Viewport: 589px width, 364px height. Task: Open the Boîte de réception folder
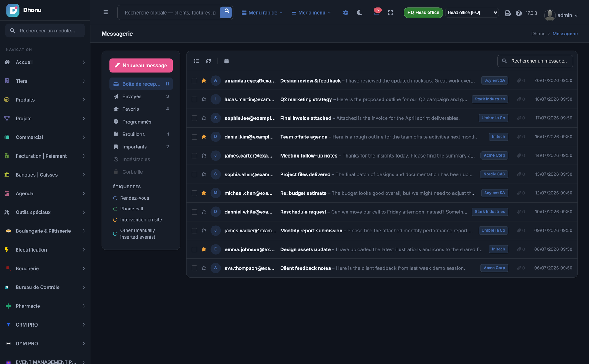(141, 84)
